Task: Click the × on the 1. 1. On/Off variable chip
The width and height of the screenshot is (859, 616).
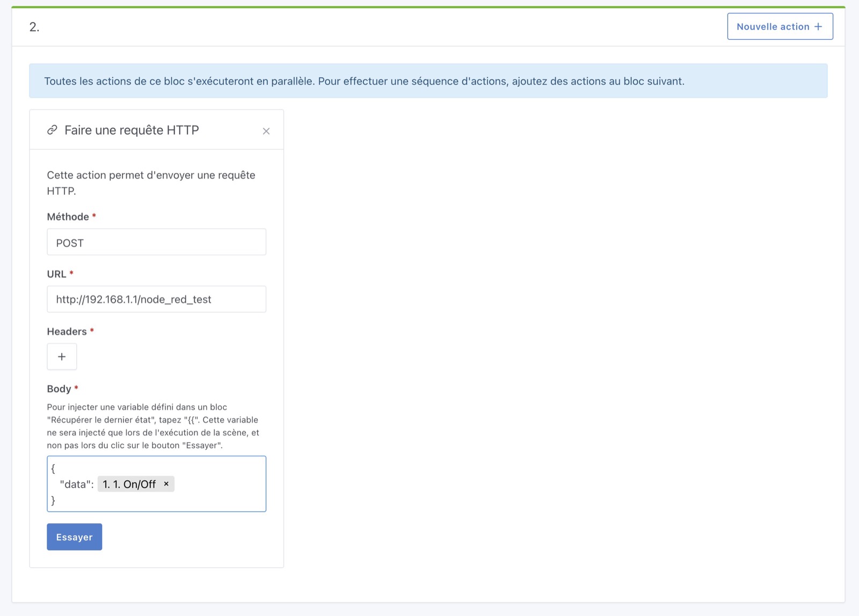Action: point(166,483)
